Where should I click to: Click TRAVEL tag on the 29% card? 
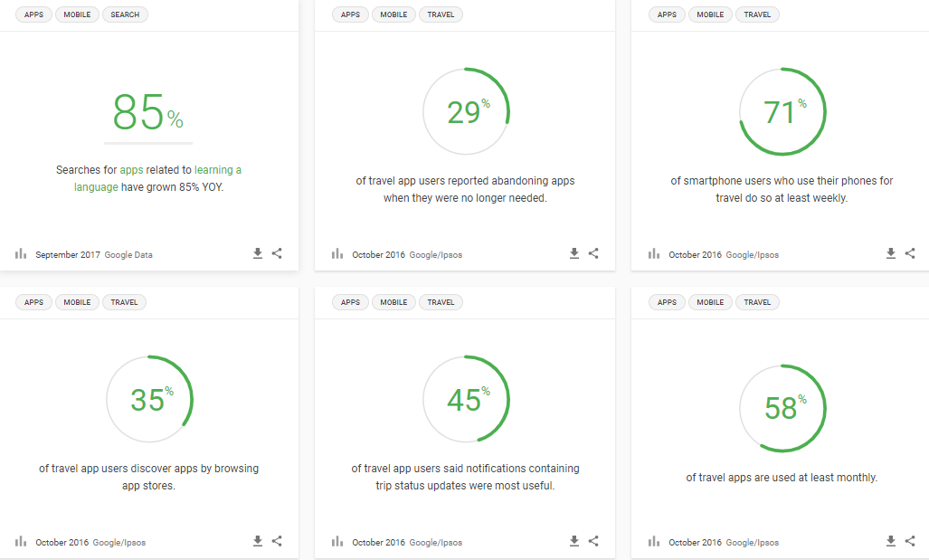click(441, 14)
